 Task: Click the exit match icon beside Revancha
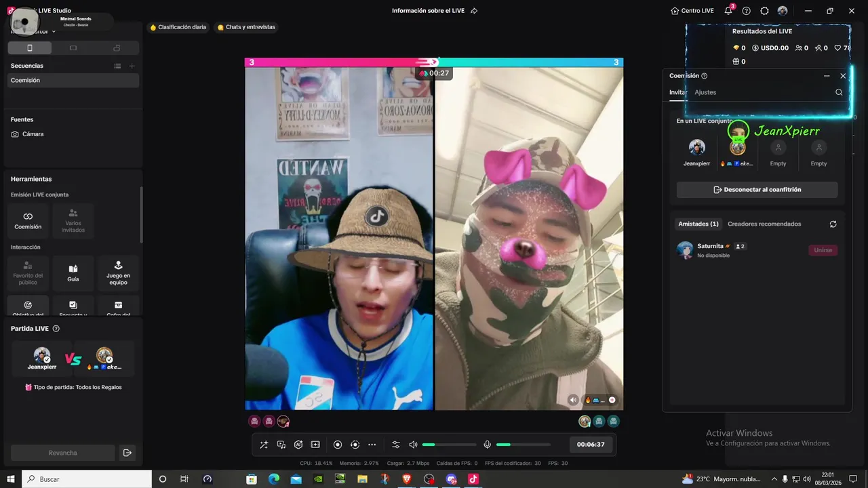click(127, 453)
